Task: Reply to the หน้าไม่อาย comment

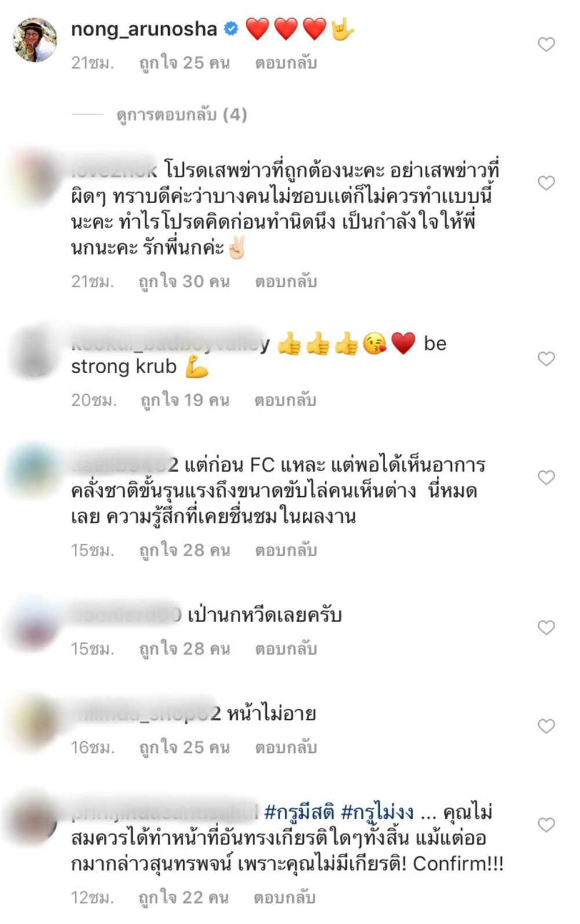Action: pyautogui.click(x=285, y=748)
